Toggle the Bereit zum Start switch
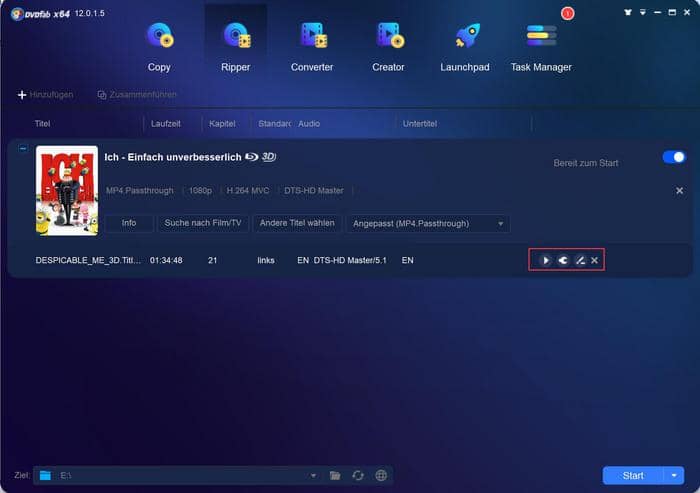Viewport: 700px width, 493px height. coord(674,157)
